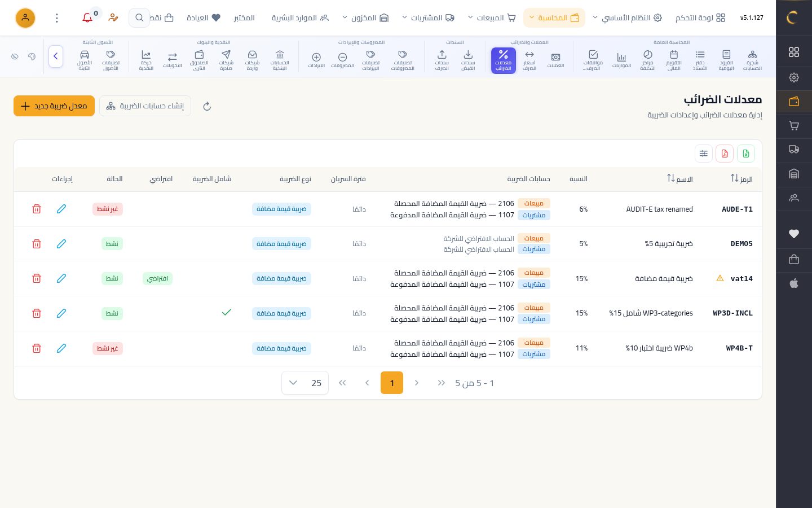Open سندات القبض receipt vouchers icon

[468, 60]
